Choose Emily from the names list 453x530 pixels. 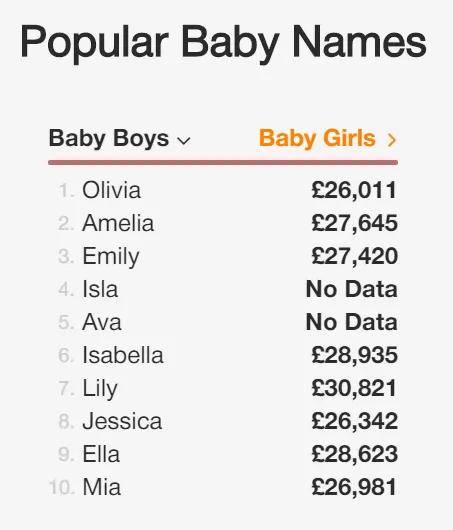(x=111, y=257)
